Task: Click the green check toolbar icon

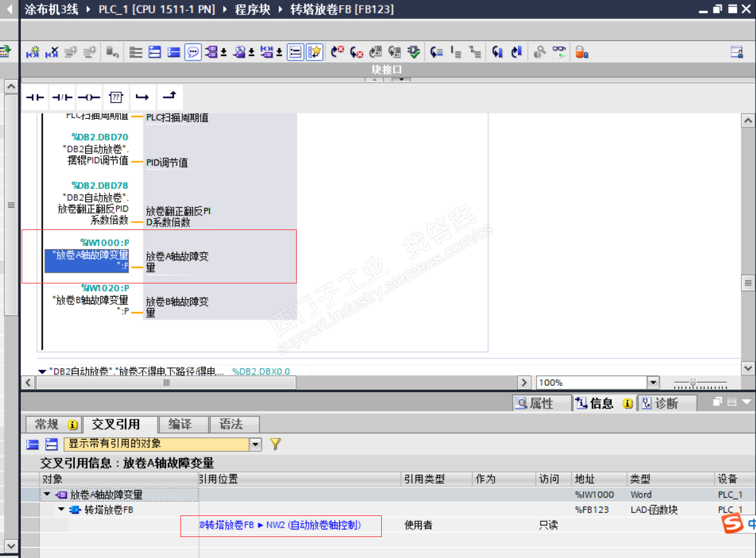Action: 413,52
